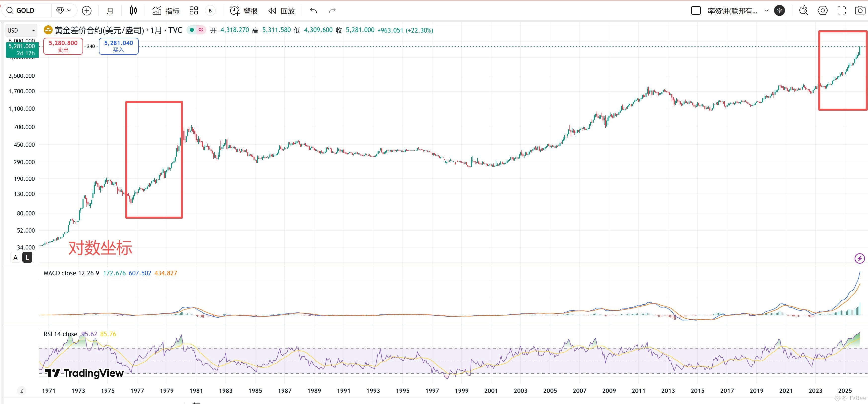The height and width of the screenshot is (404, 868).
Task: Toggle logarithmic scale L button
Action: 27,258
